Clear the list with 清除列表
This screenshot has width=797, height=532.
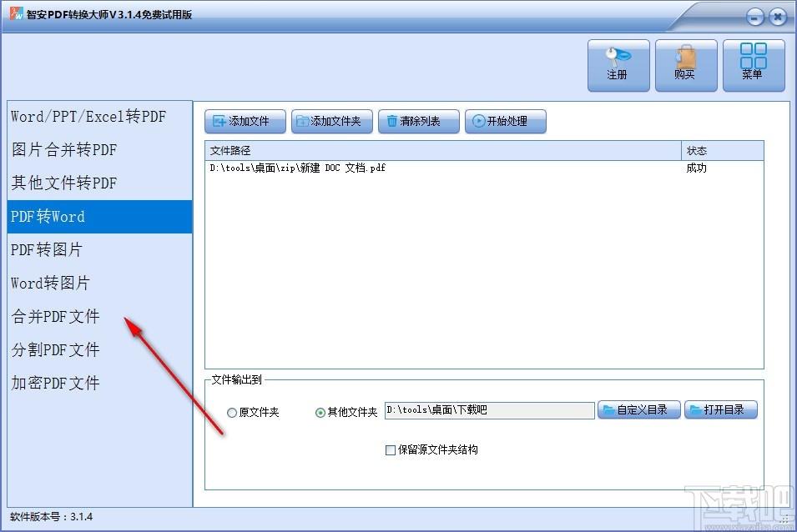[419, 121]
